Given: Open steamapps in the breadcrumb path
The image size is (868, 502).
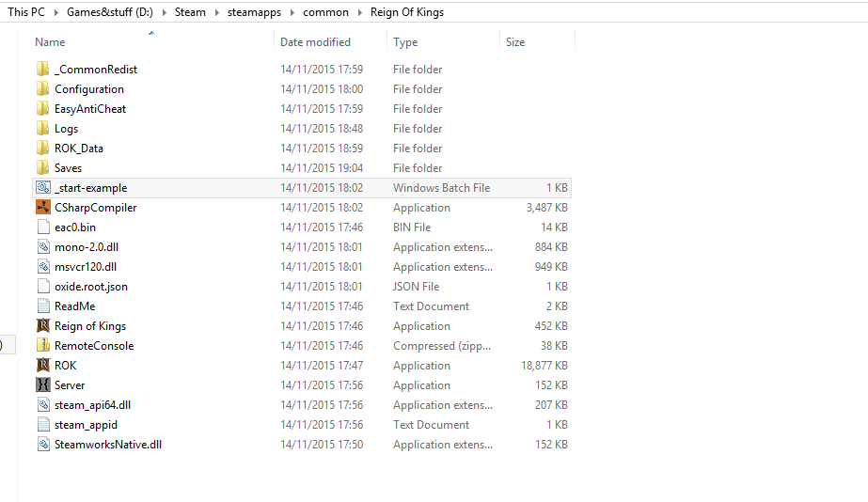Looking at the screenshot, I should (x=254, y=12).
